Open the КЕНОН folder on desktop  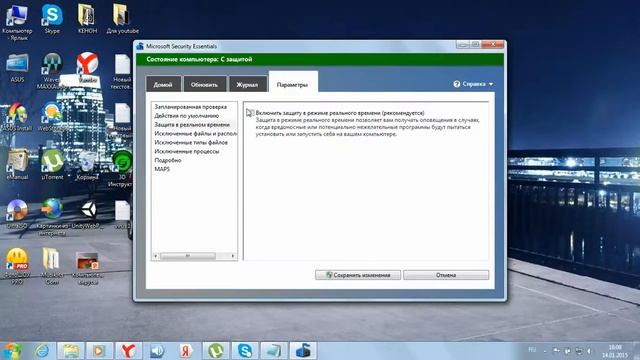point(87,18)
